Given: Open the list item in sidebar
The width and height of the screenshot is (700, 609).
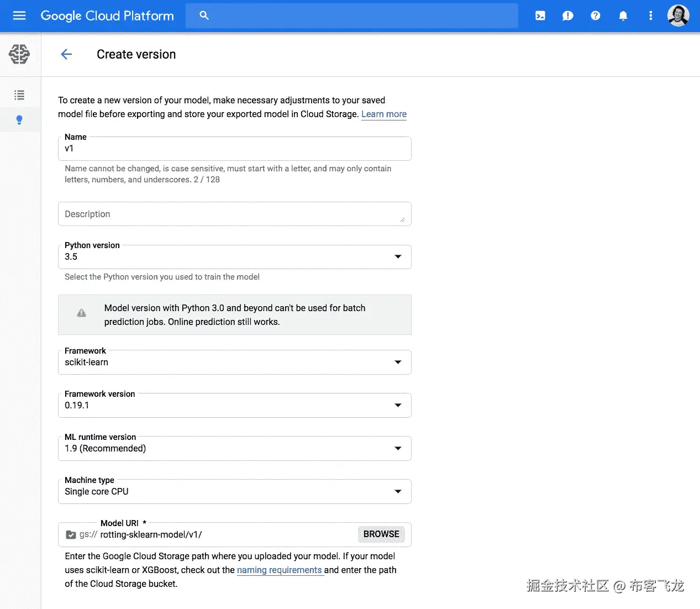Looking at the screenshot, I should (x=19, y=95).
